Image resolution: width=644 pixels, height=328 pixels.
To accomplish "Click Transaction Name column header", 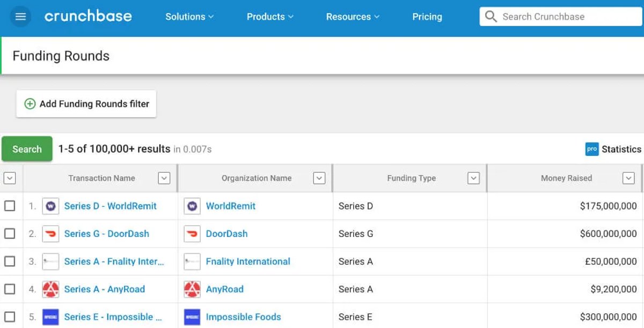I will coord(101,178).
